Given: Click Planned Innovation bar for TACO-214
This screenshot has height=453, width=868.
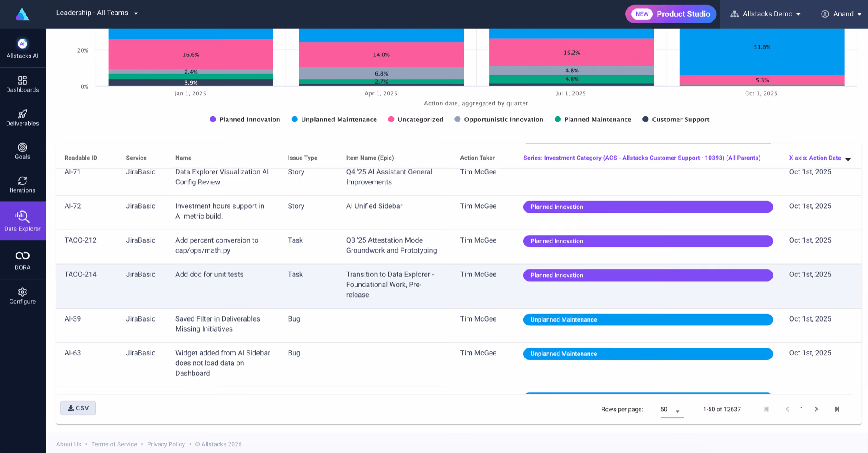Looking at the screenshot, I should (x=648, y=276).
